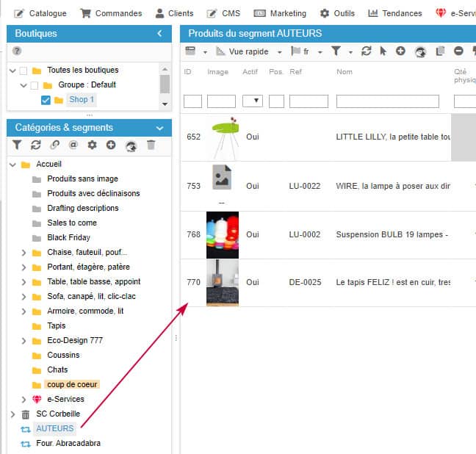Screen dimensions: 476x454
Task: Open the gear settings in categories toolbar
Action: (x=92, y=145)
